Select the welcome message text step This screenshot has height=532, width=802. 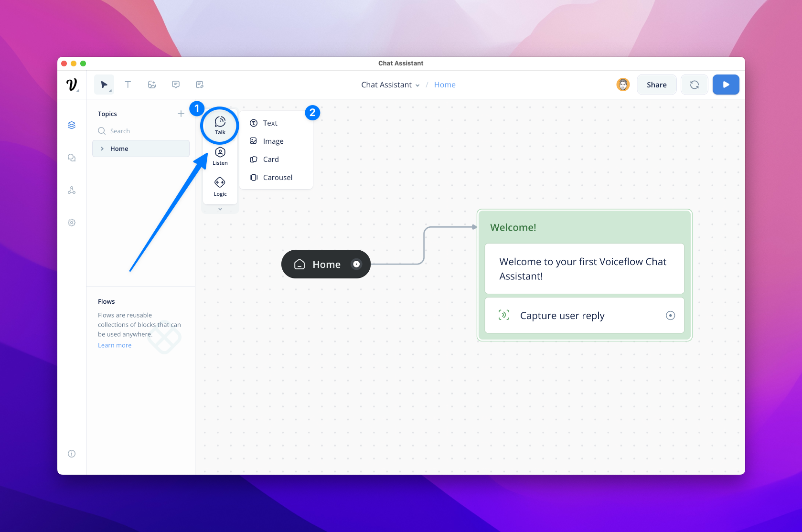point(585,269)
